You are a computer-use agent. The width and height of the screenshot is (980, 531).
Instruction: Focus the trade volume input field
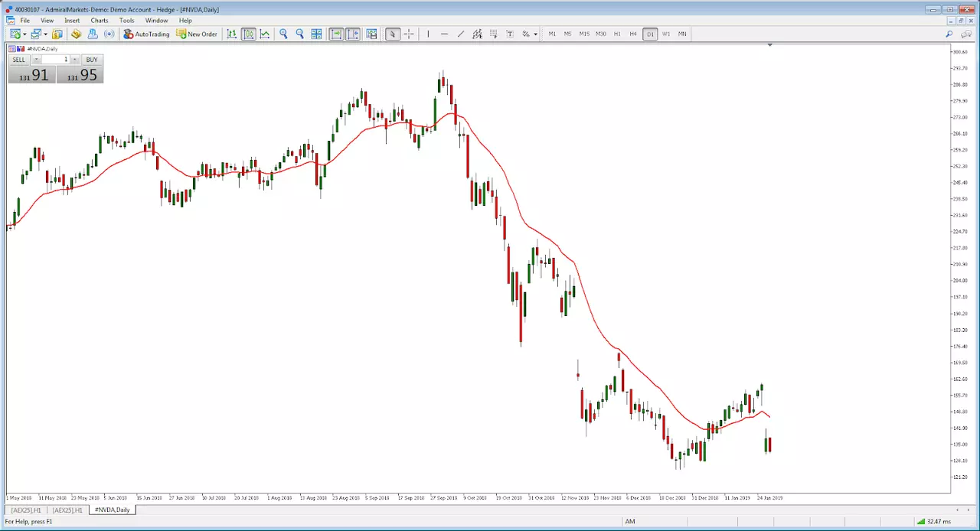[x=56, y=60]
